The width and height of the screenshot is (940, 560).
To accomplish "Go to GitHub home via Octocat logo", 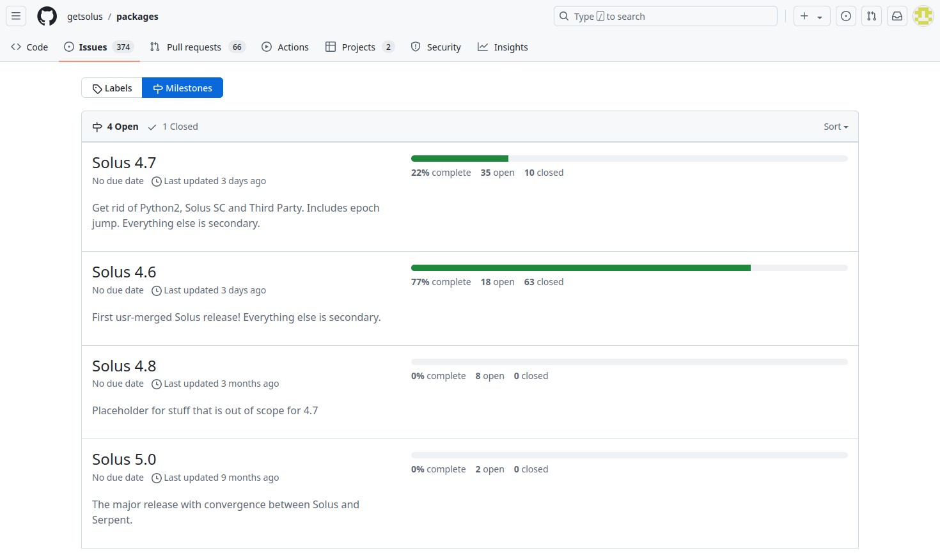I will click(x=47, y=16).
